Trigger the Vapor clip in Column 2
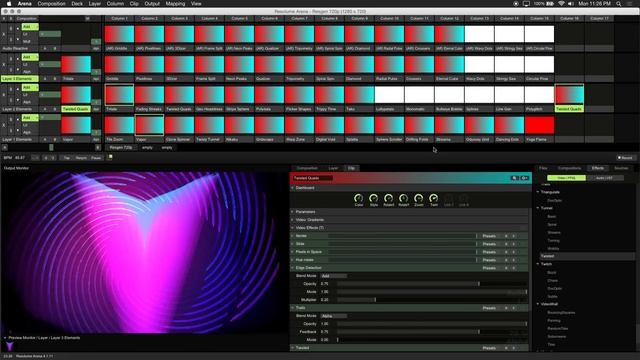640x360 pixels. tap(149, 125)
